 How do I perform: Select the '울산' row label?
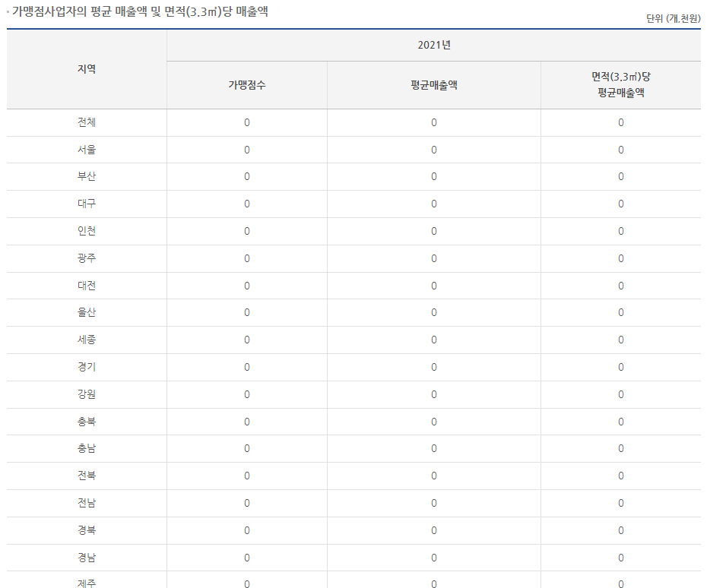click(x=87, y=312)
